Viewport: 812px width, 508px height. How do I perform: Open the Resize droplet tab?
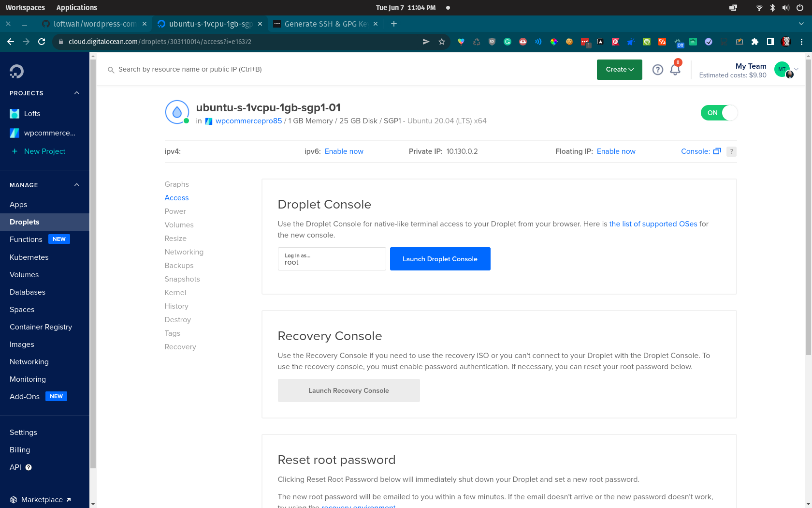pyautogui.click(x=175, y=239)
